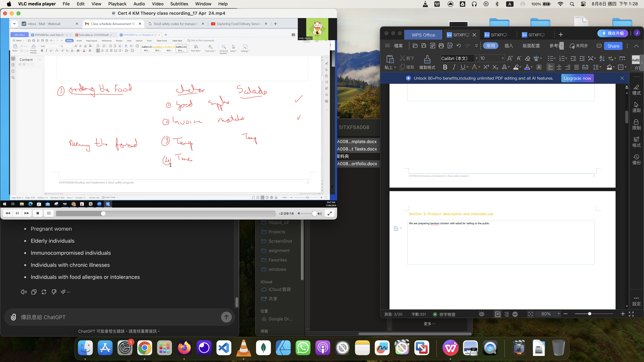The width and height of the screenshot is (644, 362).
Task: Click Upgrade now in the WPS banner
Action: (x=577, y=78)
